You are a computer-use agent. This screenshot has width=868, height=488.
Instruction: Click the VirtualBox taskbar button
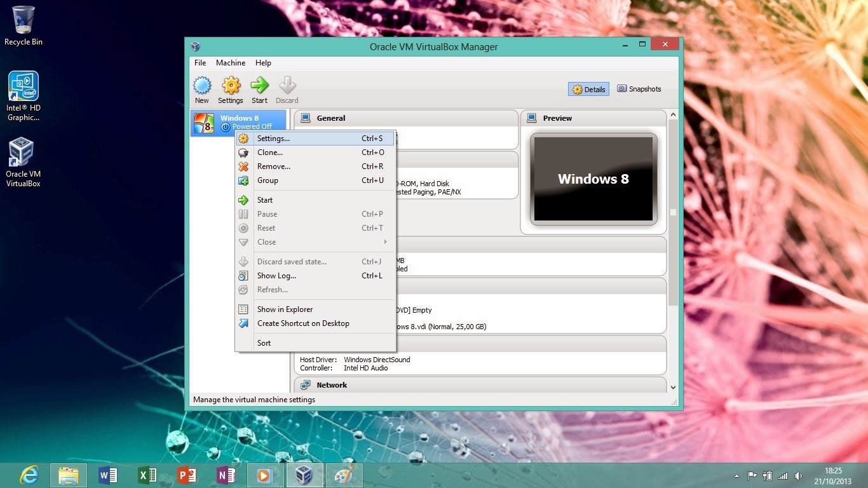(x=305, y=475)
